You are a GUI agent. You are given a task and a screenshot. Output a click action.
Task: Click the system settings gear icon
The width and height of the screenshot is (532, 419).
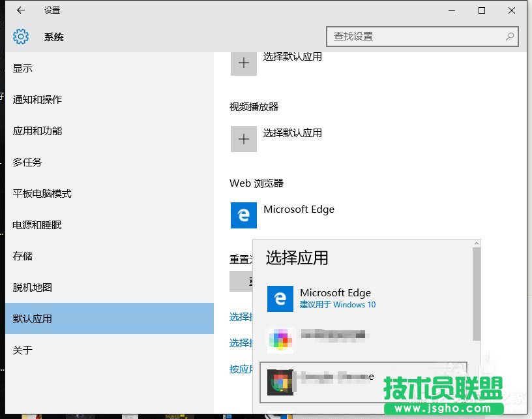21,37
